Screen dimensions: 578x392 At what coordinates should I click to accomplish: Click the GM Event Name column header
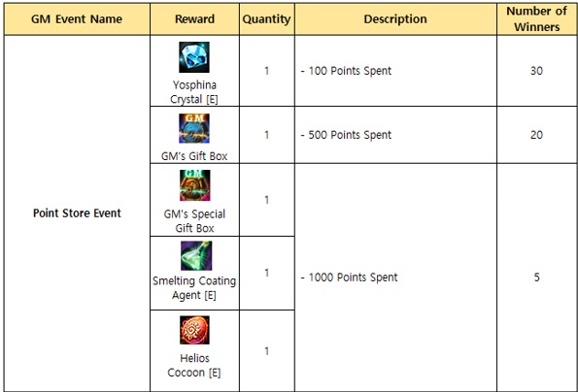coord(77,19)
